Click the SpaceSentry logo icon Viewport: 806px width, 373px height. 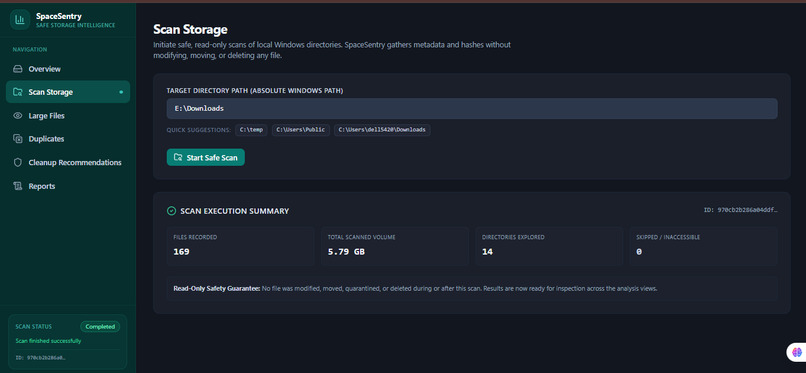[20, 20]
